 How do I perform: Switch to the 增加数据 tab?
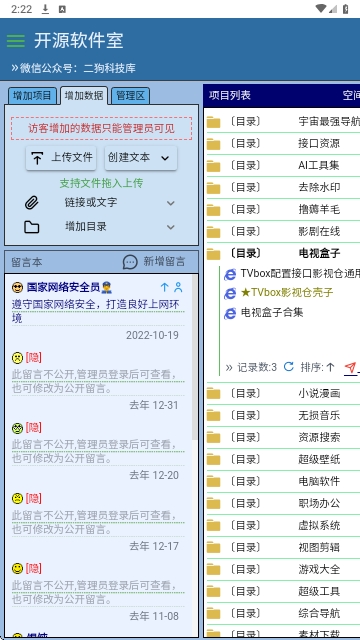coord(84,96)
